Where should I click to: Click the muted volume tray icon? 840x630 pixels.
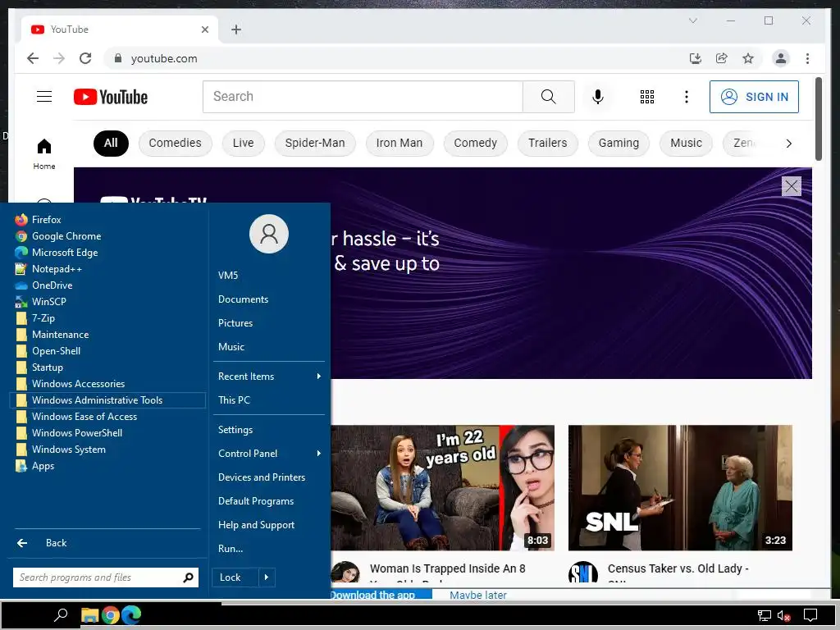[x=783, y=616]
